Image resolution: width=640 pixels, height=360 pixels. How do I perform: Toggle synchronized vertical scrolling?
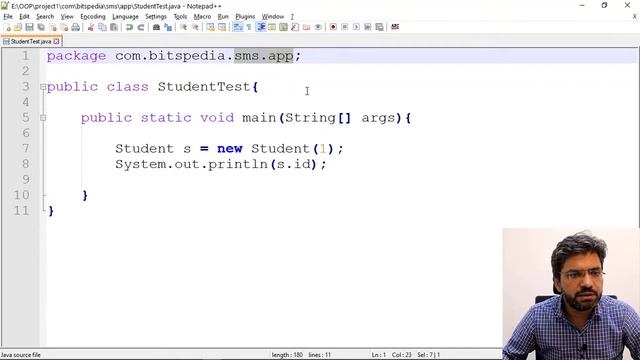pos(210,27)
